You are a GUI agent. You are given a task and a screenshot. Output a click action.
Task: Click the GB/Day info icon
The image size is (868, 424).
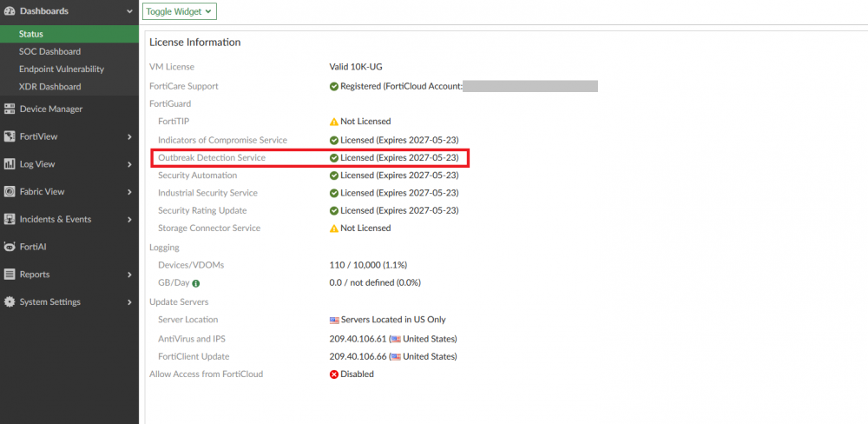[196, 283]
